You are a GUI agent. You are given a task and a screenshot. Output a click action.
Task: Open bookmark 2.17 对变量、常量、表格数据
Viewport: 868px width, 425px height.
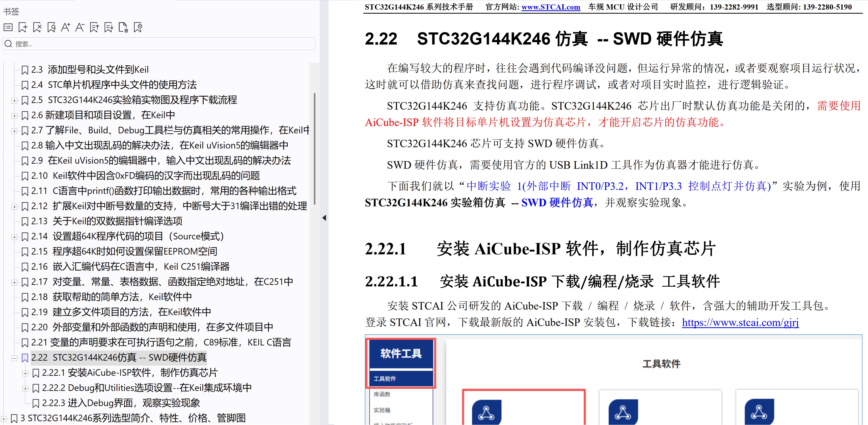[162, 282]
